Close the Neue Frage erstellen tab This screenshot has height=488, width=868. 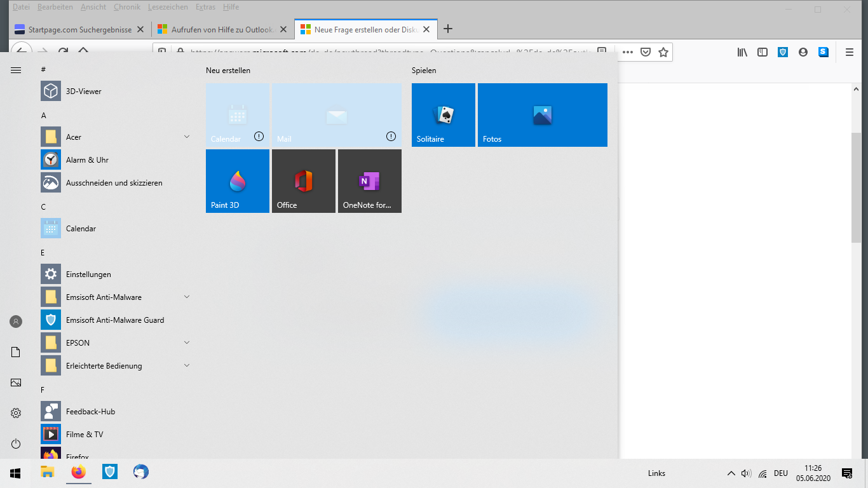[x=426, y=29]
